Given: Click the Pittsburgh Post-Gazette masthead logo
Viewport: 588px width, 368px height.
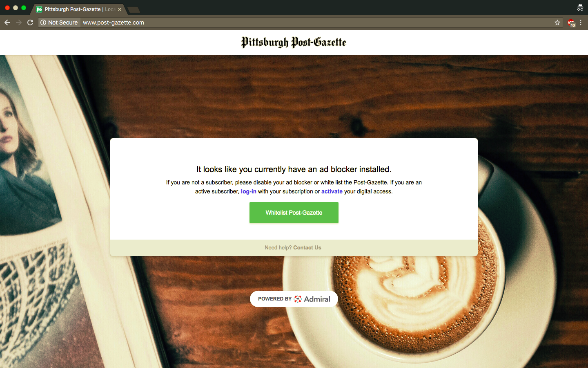Looking at the screenshot, I should point(294,42).
